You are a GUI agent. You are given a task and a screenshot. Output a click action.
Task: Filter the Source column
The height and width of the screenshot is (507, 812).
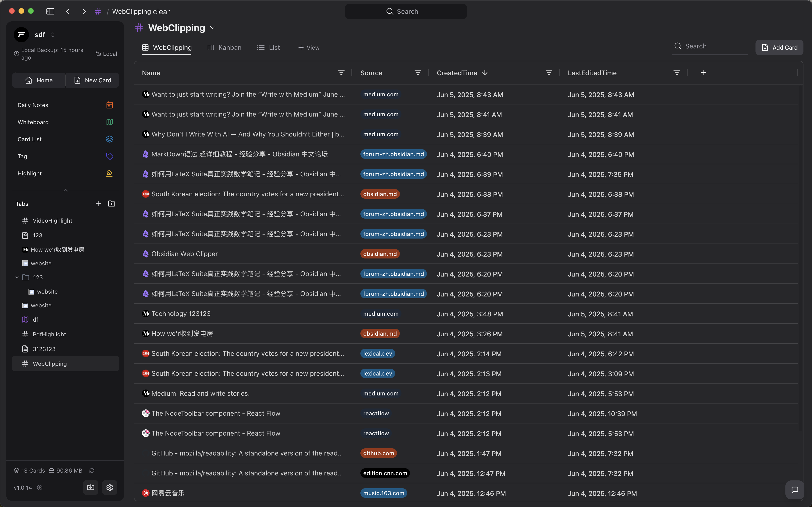tap(418, 73)
